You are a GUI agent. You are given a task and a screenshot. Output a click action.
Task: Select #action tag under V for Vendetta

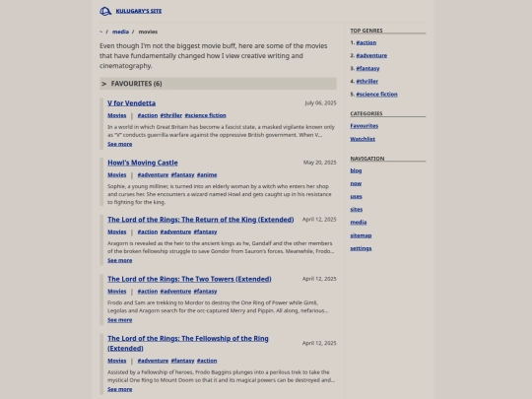pyautogui.click(x=148, y=115)
